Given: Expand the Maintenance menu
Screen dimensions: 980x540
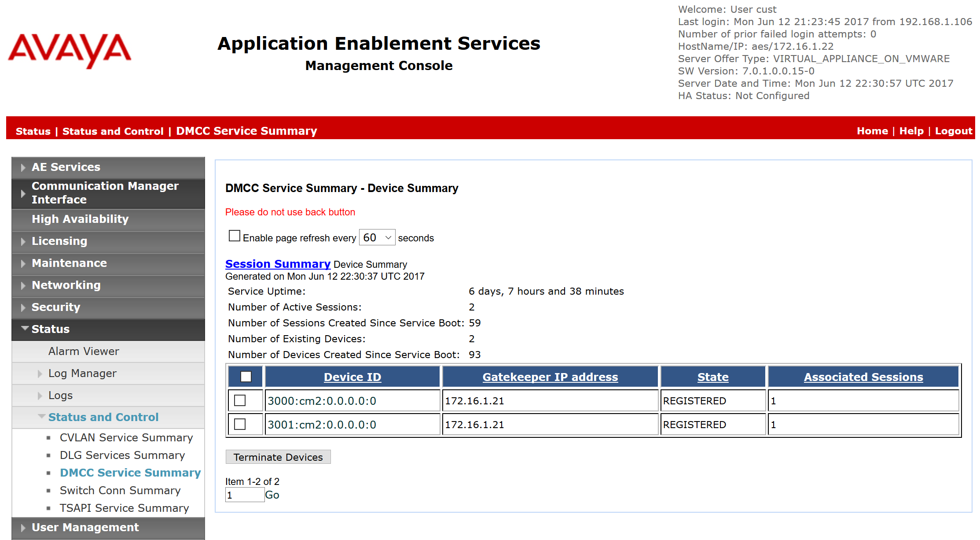Looking at the screenshot, I should tap(108, 263).
